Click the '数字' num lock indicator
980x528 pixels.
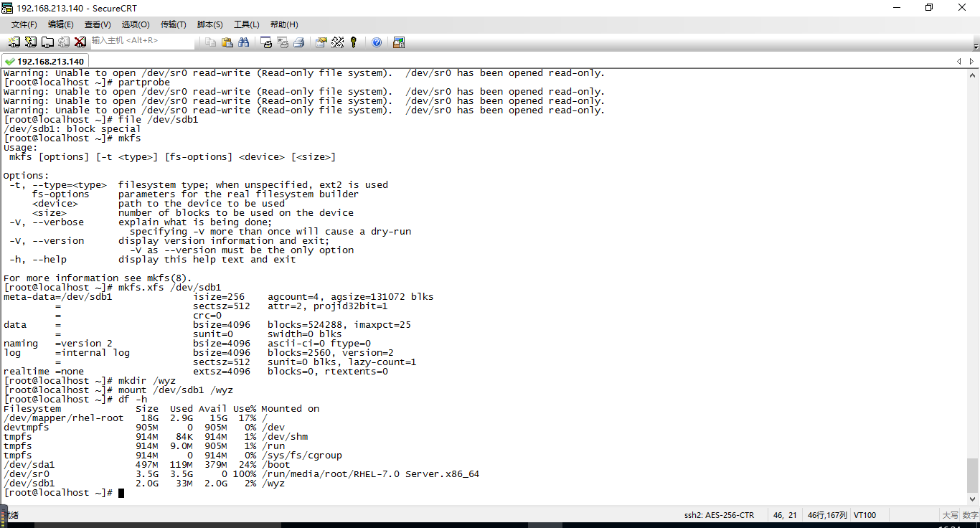[970, 515]
